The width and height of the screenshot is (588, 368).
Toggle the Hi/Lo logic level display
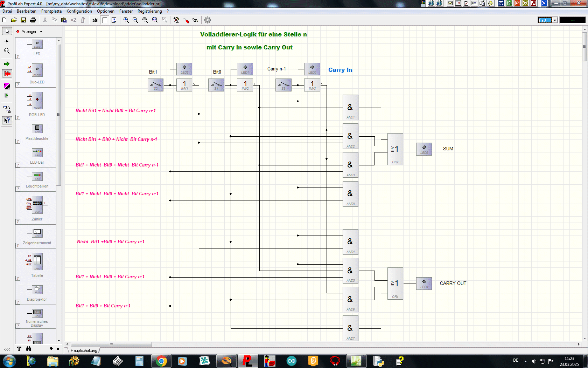pyautogui.click(x=7, y=86)
